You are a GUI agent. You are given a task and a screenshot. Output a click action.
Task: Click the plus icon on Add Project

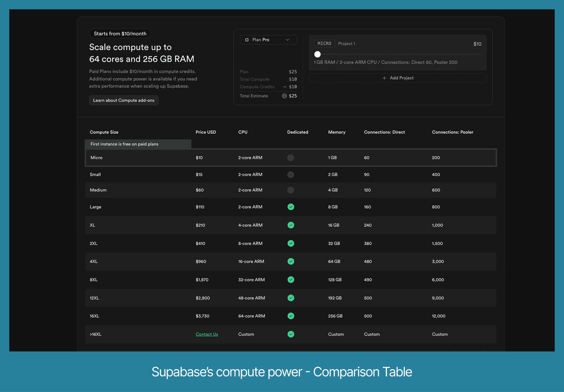tap(384, 78)
